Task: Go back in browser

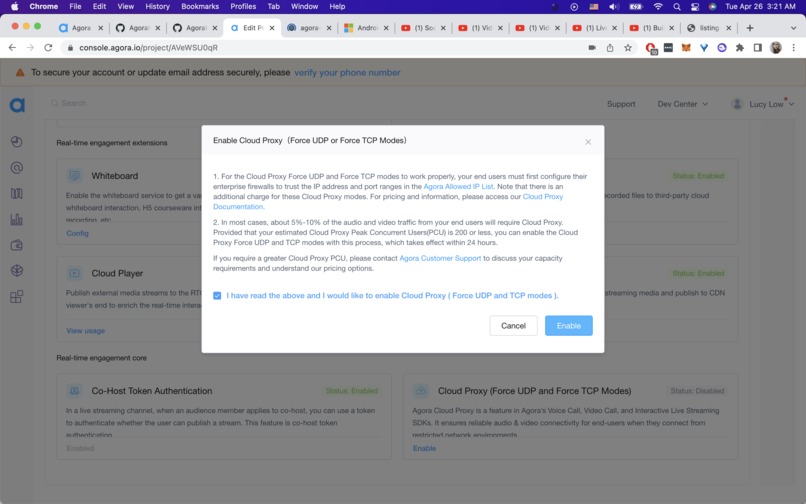Action: click(12, 48)
